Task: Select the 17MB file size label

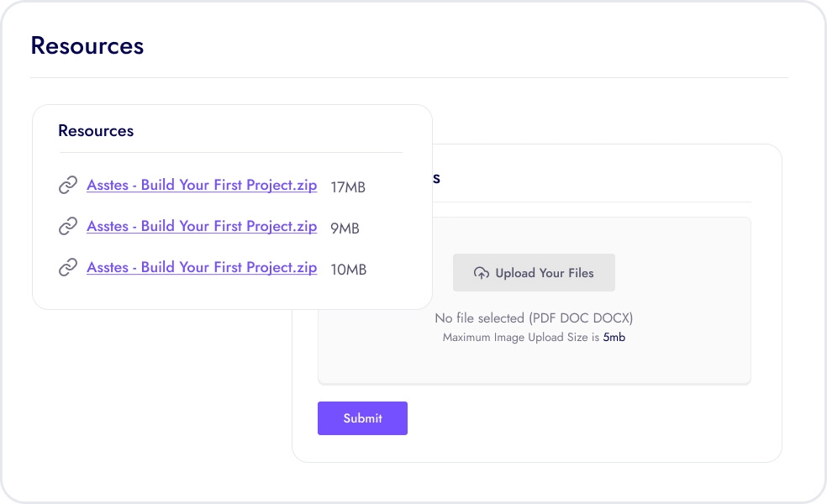Action: 348,187
